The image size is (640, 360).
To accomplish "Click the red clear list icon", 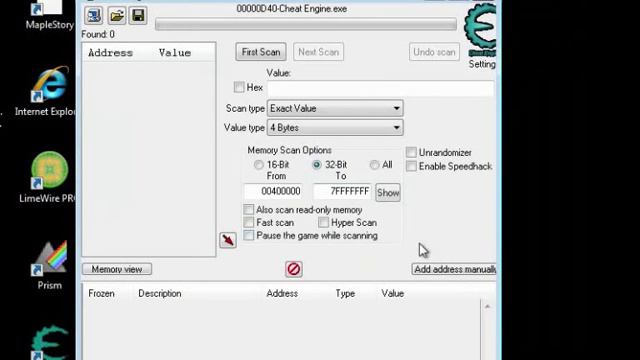I will point(293,269).
